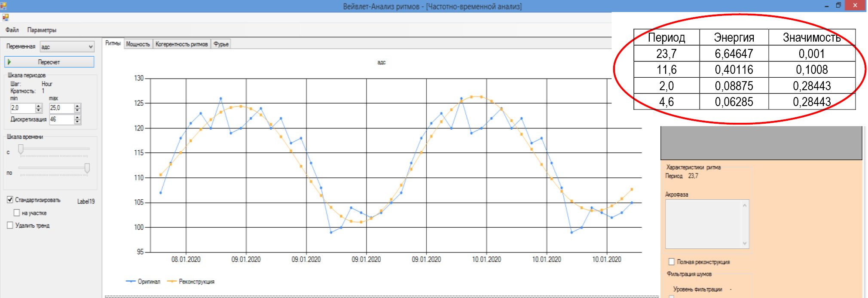Open the Параметры menu
This screenshot has width=868, height=298.
(42, 30)
